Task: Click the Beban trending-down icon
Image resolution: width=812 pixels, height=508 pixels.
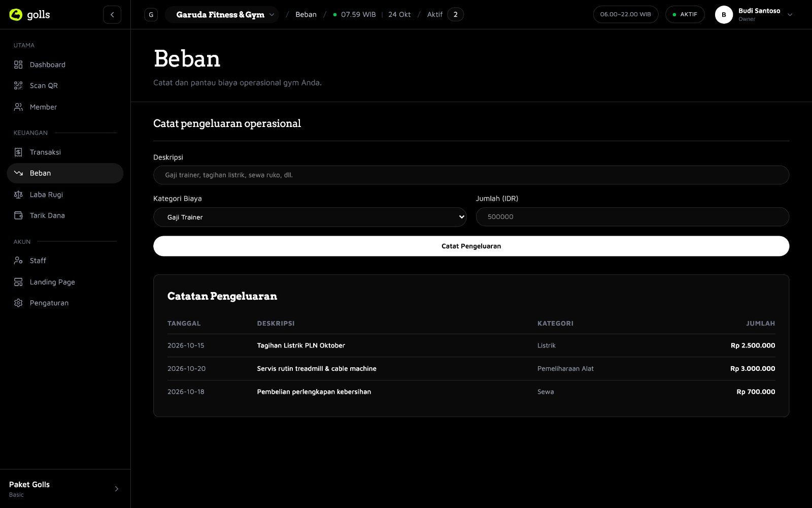Action: pyautogui.click(x=18, y=173)
